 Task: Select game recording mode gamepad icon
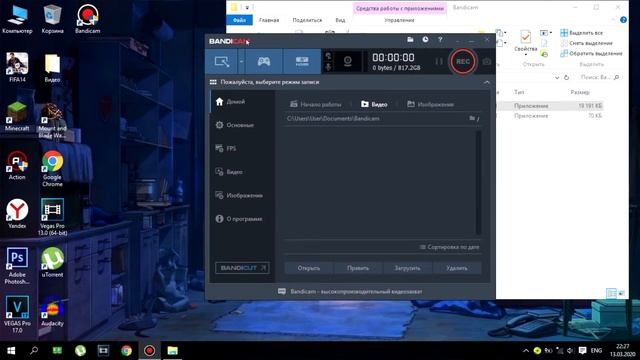[264, 62]
